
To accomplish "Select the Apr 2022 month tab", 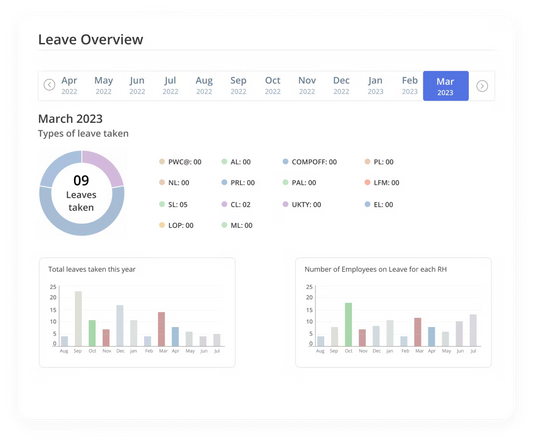I will [x=69, y=85].
